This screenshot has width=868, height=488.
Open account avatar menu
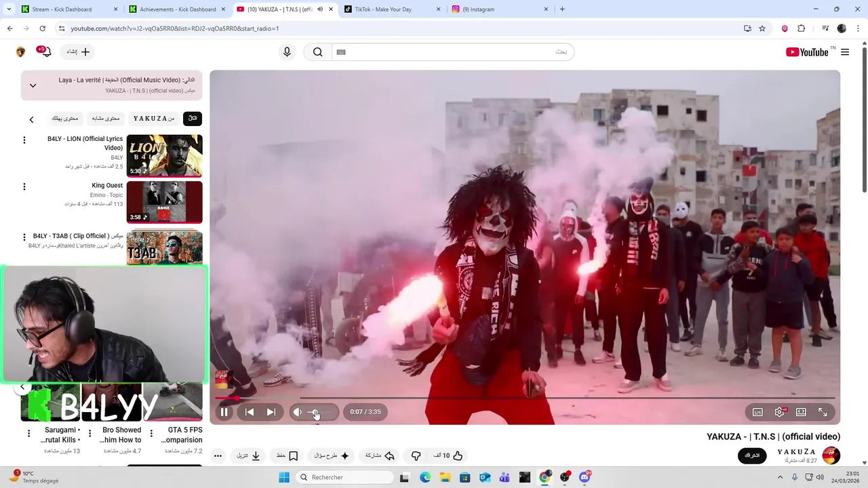pyautogui.click(x=20, y=52)
